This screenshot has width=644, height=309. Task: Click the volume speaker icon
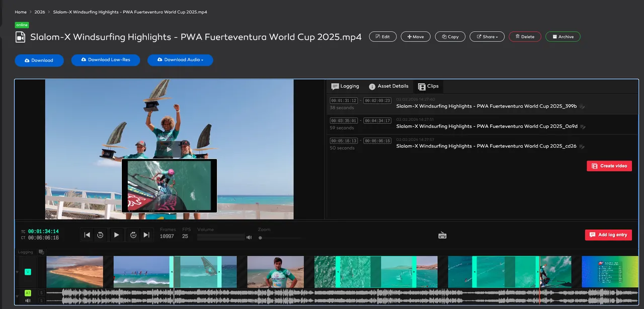249,237
